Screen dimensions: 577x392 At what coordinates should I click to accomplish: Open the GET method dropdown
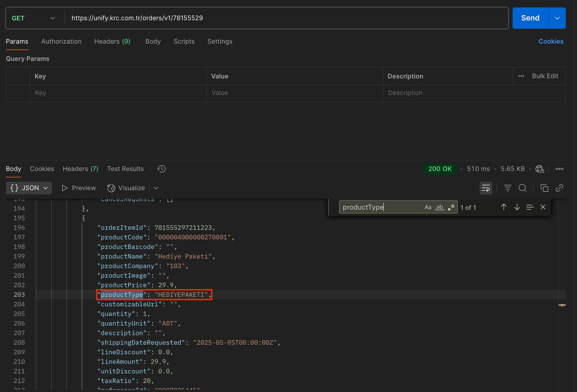34,18
